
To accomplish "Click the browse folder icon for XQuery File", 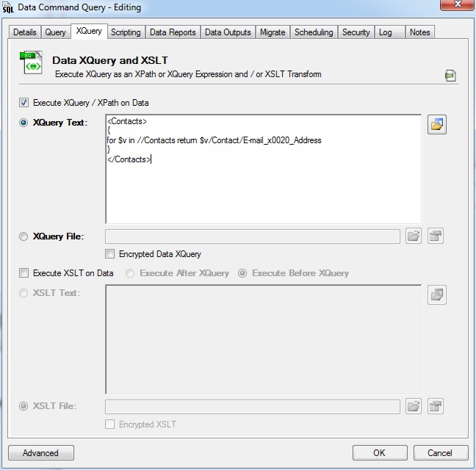I will pos(413,236).
